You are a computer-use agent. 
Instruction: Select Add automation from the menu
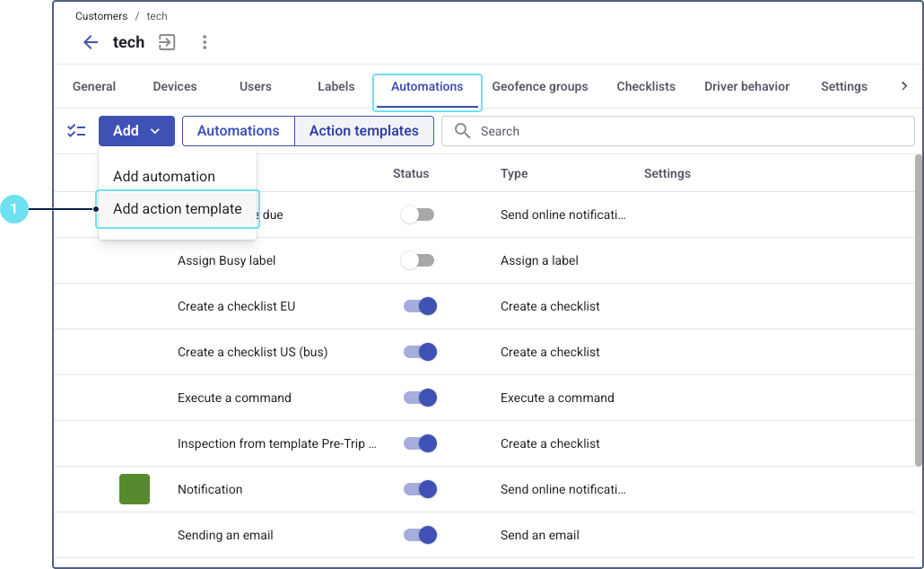click(164, 176)
